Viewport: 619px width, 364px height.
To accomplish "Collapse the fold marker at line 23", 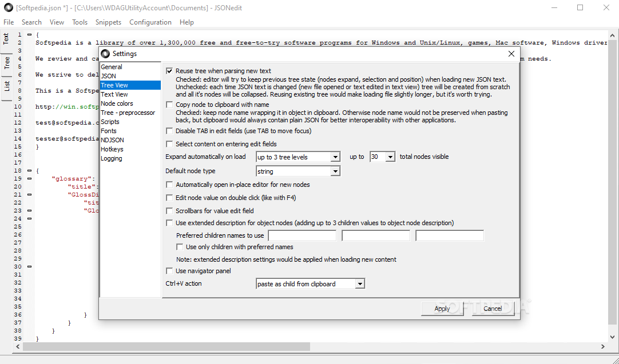I will pyautogui.click(x=29, y=211).
